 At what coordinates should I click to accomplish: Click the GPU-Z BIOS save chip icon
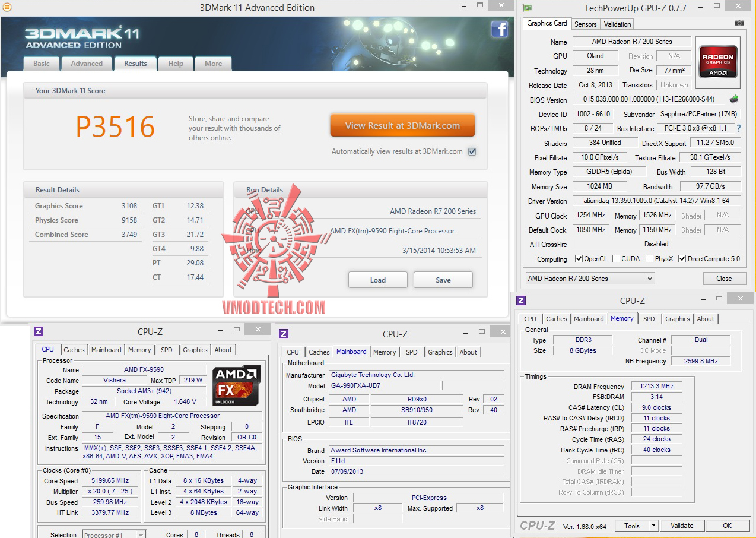pos(735,99)
